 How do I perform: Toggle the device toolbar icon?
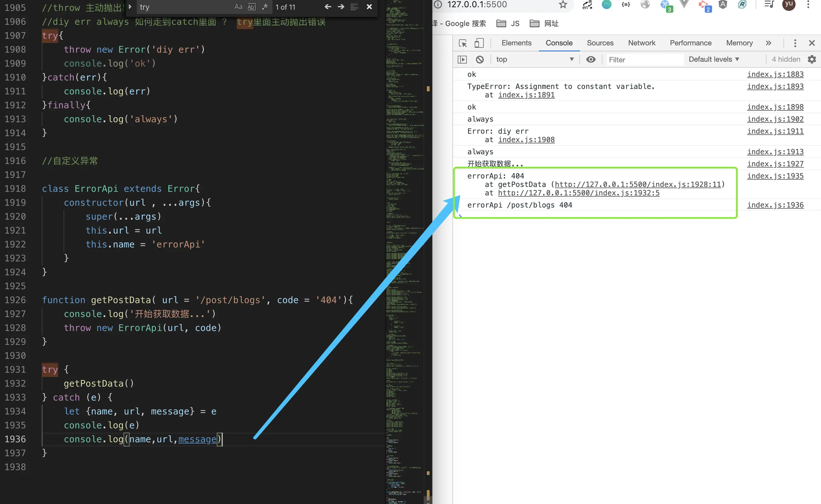point(479,43)
